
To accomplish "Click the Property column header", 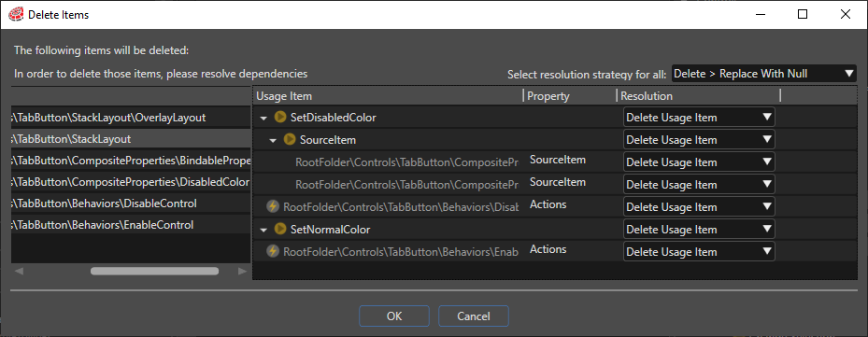I will [570, 96].
